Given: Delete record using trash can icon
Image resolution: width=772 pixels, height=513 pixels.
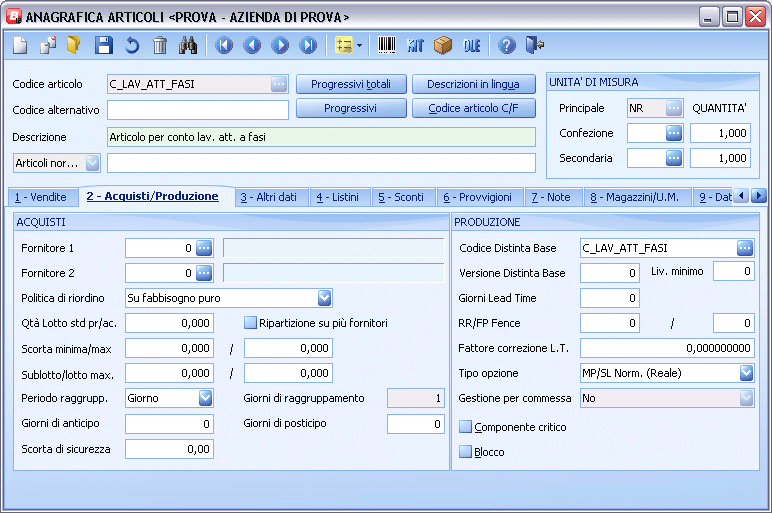Looking at the screenshot, I should pyautogui.click(x=160, y=45).
